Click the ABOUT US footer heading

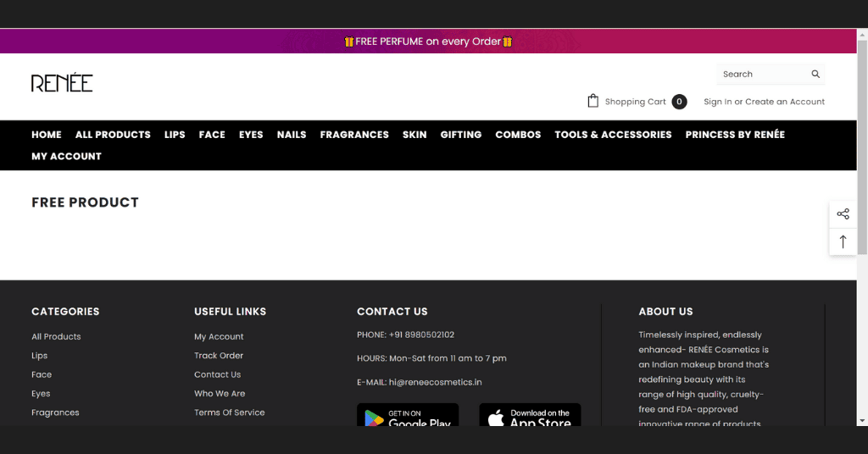point(665,312)
